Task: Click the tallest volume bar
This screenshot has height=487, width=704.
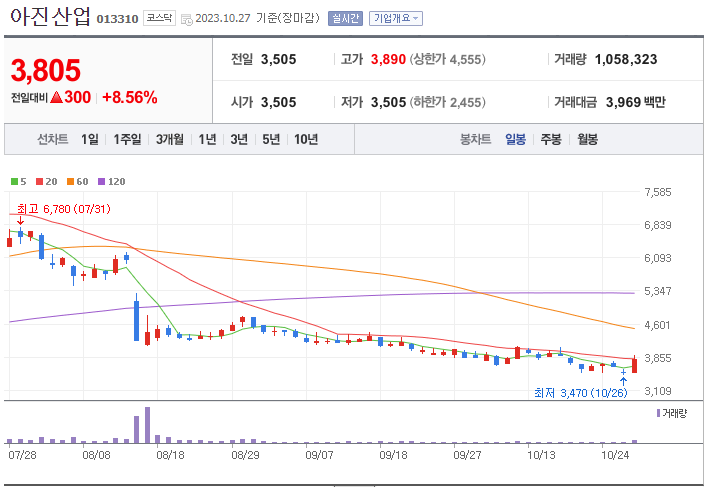Action: (147, 425)
